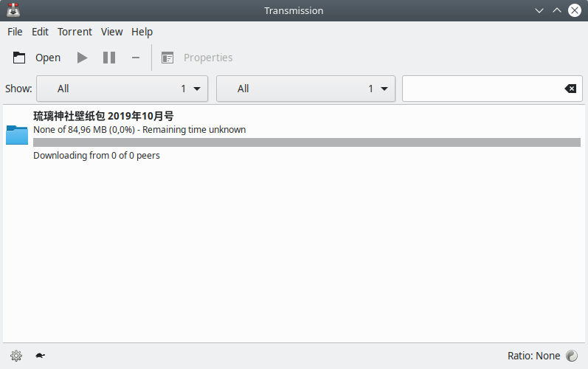The width and height of the screenshot is (588, 369).
Task: Close the Transmission window
Action: 575,10
